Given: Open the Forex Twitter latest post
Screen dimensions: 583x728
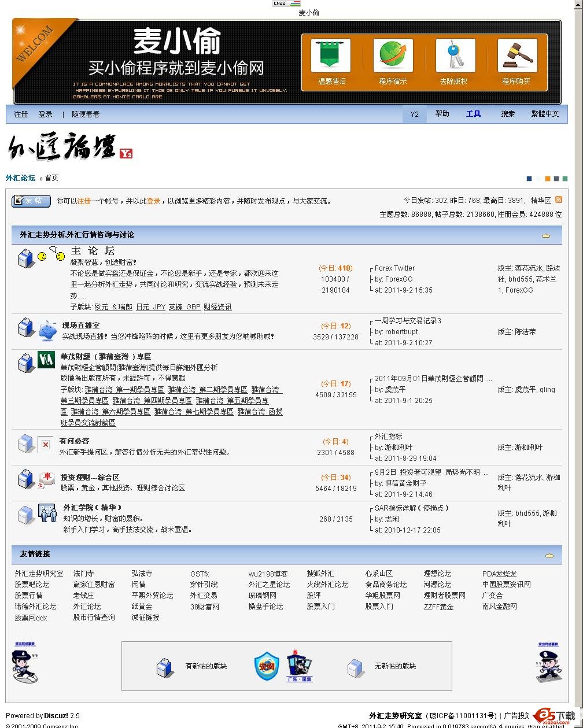Looking at the screenshot, I should click(394, 268).
